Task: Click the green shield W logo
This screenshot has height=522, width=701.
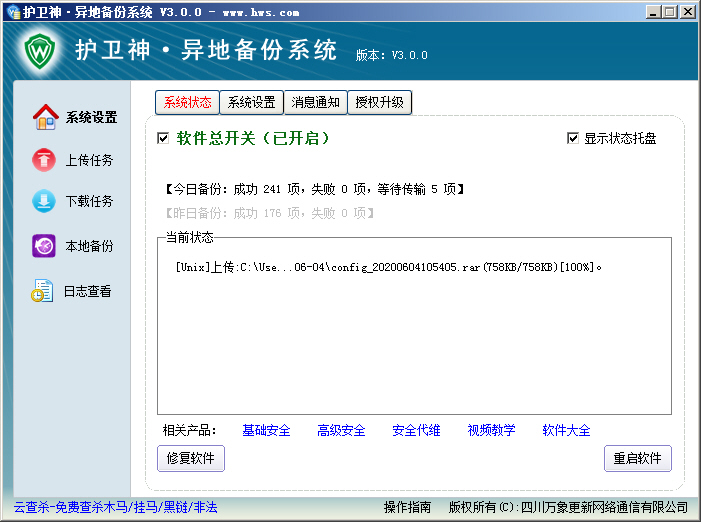Action: [x=40, y=51]
